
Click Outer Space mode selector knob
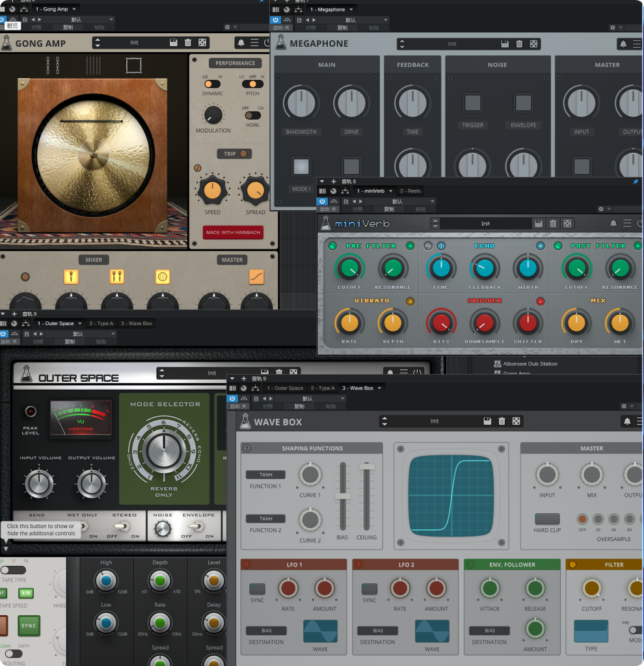click(163, 450)
